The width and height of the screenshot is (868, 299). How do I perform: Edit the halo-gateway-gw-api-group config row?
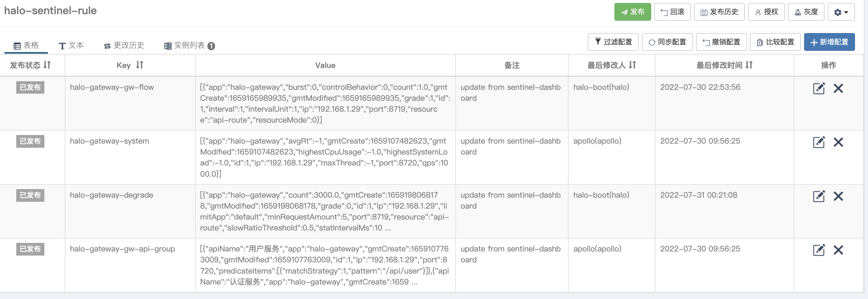819,250
